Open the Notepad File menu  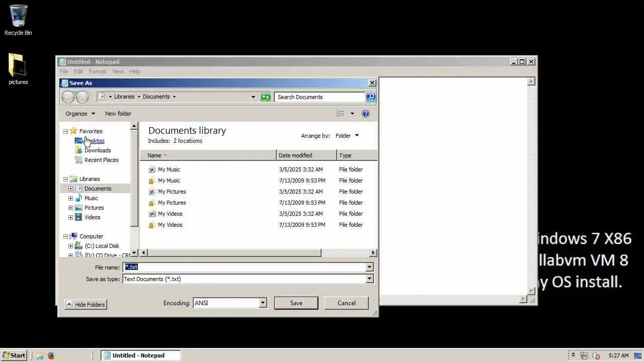(64, 71)
